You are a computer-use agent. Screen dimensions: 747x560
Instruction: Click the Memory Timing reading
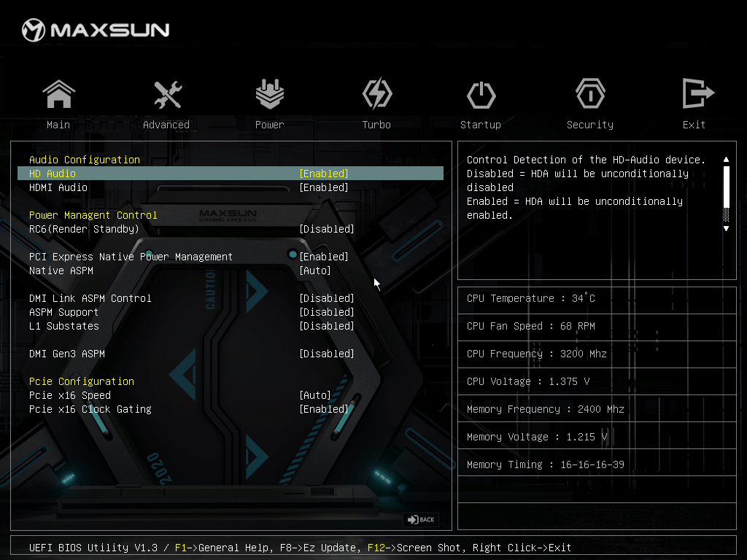coord(546,464)
